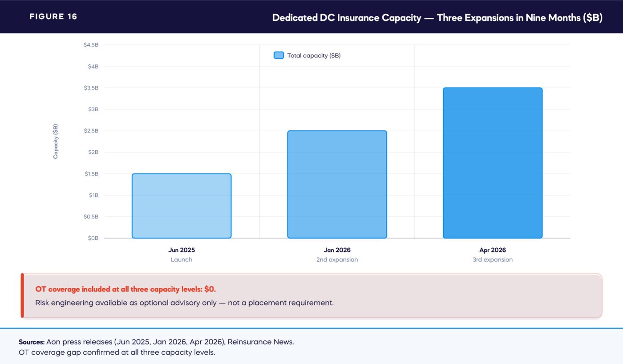Select the Apr 2026 capacity bar
Image resolution: width=623 pixels, height=364 pixels.
click(493, 163)
